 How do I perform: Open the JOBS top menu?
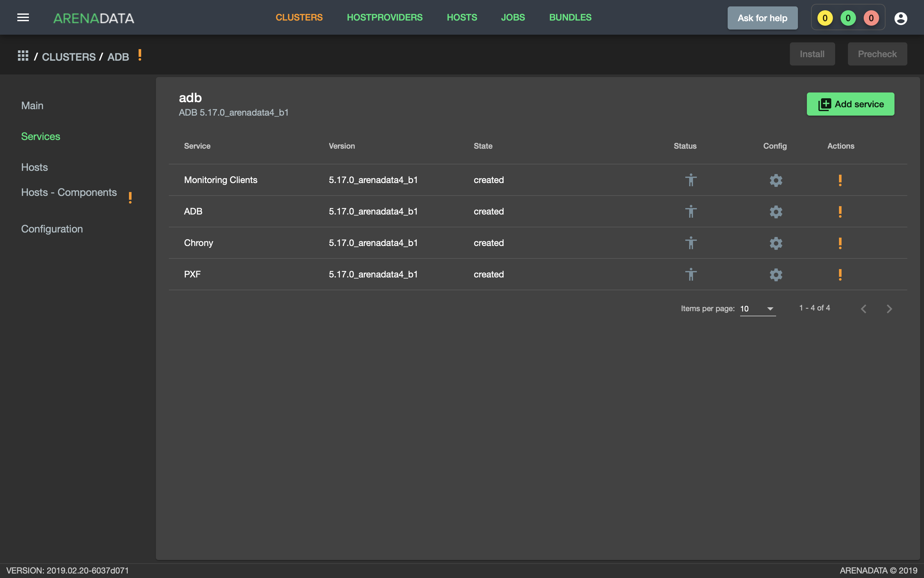pyautogui.click(x=513, y=18)
